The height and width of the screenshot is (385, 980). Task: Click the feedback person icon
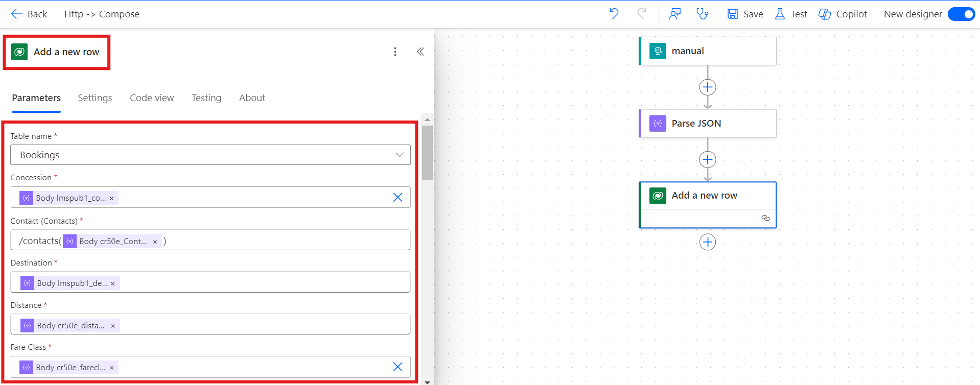[x=674, y=14]
